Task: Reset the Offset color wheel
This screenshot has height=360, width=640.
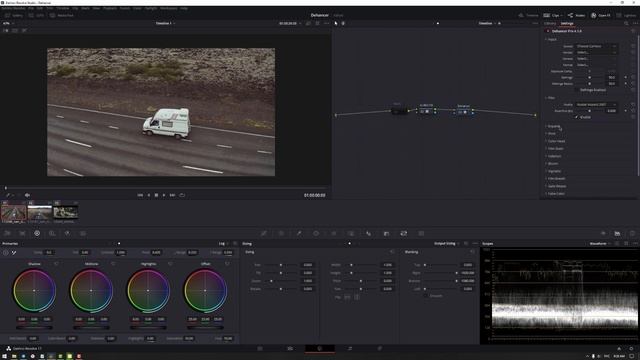Action: [227, 264]
